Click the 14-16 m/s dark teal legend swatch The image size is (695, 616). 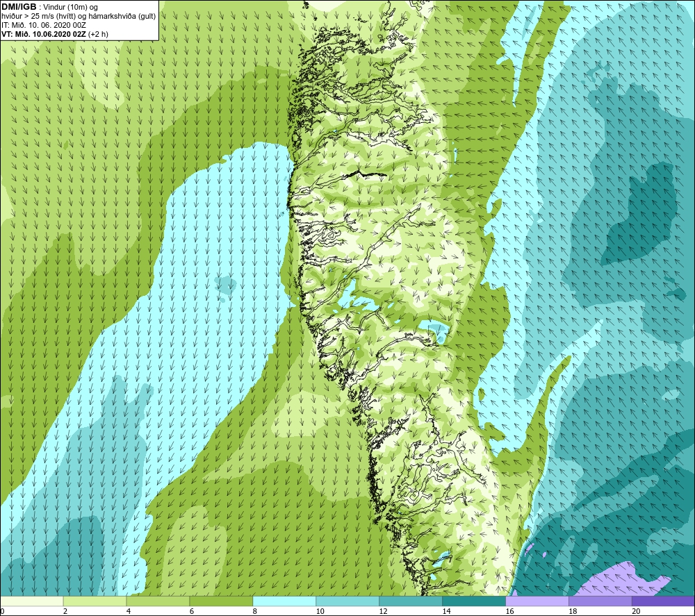[474, 601]
